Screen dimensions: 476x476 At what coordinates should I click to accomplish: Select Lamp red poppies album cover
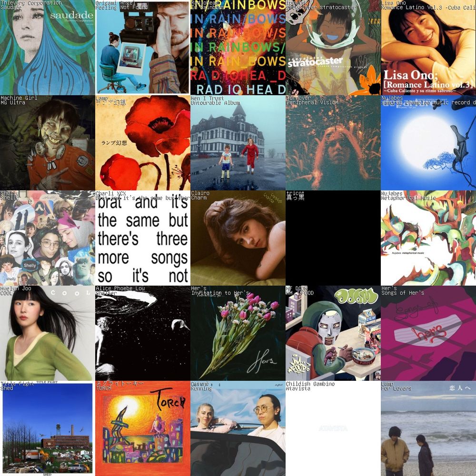click(143, 143)
